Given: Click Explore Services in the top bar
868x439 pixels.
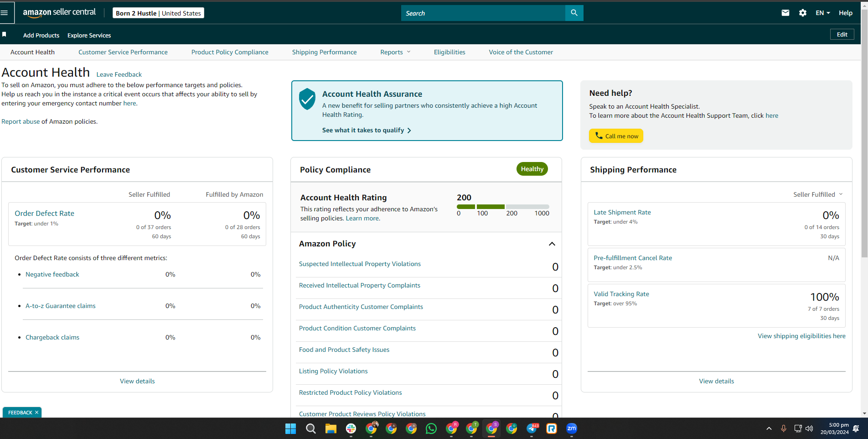Looking at the screenshot, I should [89, 35].
